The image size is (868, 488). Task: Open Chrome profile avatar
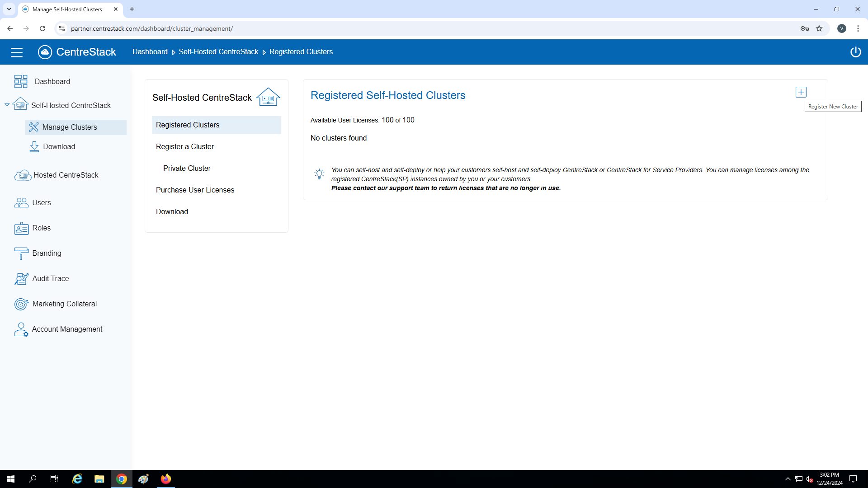pyautogui.click(x=842, y=28)
